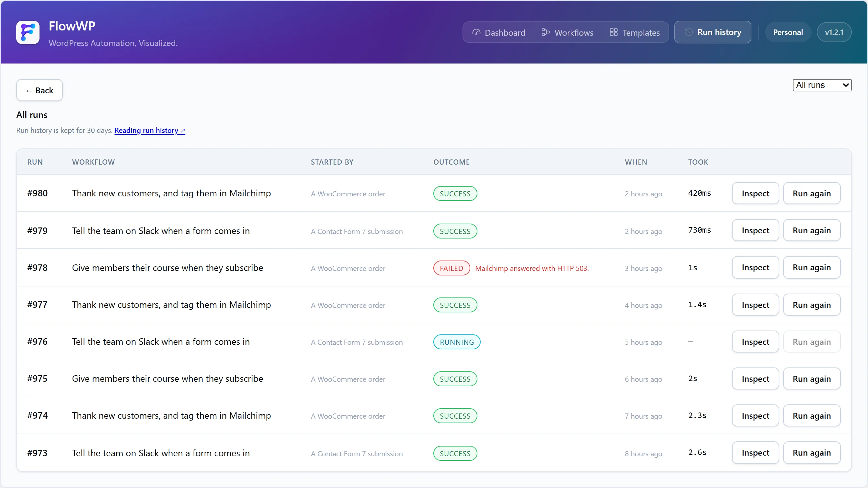Click the RUNNING badge on run #976
Viewport: 868px width, 488px height.
pyautogui.click(x=457, y=342)
